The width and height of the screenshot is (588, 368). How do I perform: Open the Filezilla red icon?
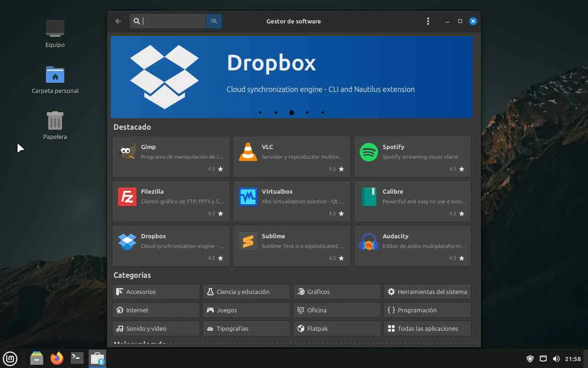(x=127, y=197)
